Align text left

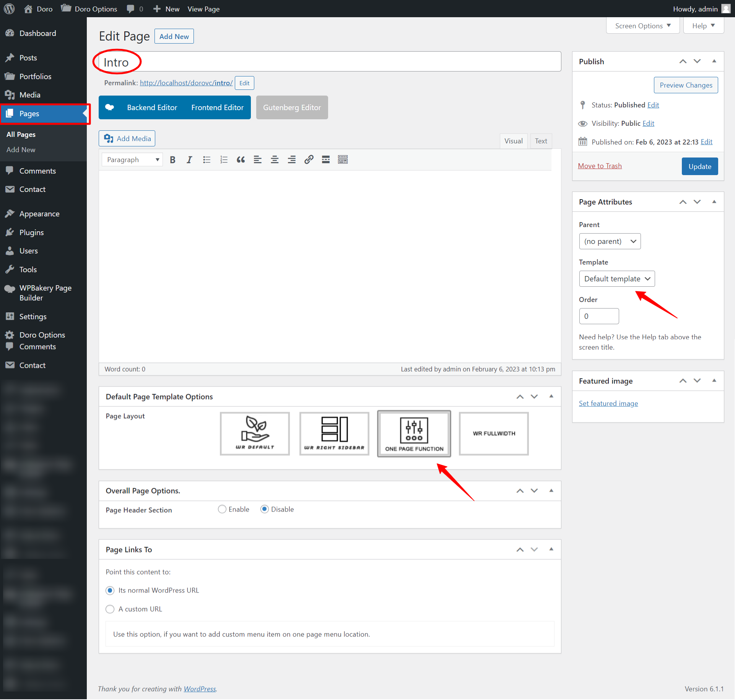coord(258,160)
